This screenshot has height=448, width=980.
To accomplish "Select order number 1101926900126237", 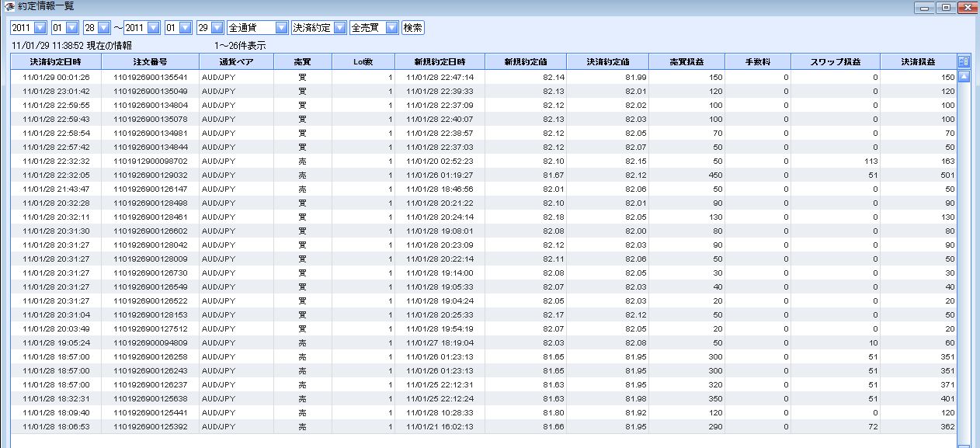I will click(150, 384).
